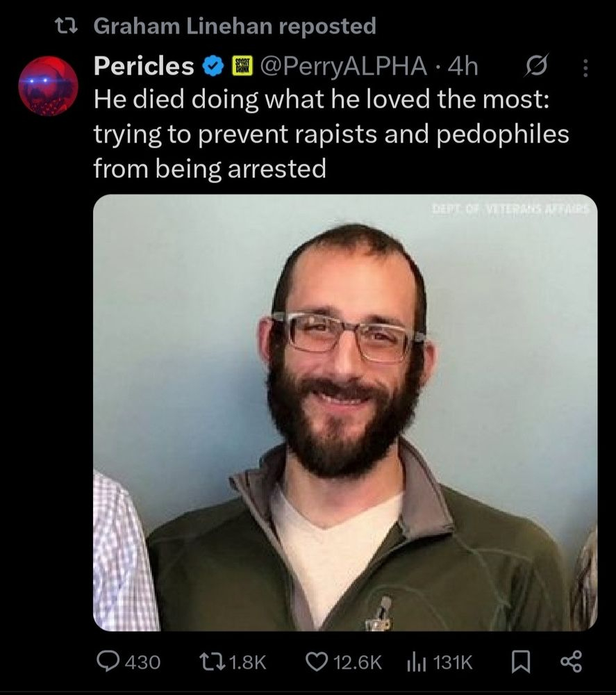This screenshot has height=695, width=616.
Task: Open the attached photo of the man
Action: pyautogui.click(x=345, y=413)
